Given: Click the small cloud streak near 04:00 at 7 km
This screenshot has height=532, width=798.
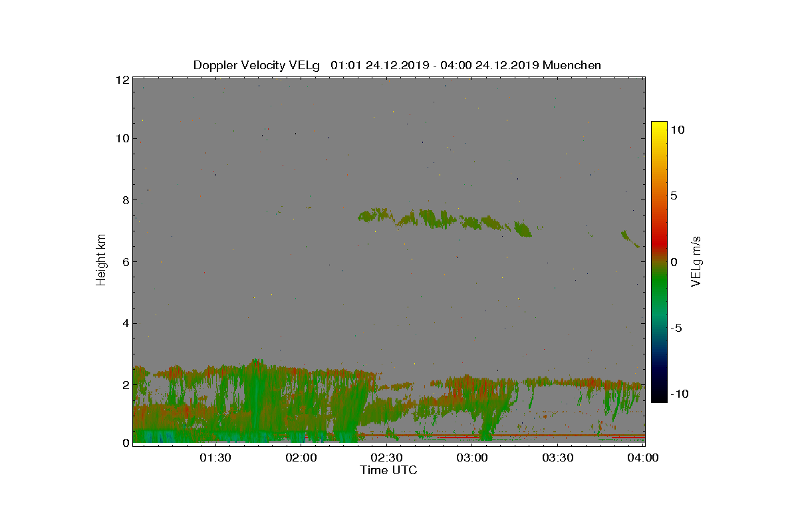Looking at the screenshot, I should coord(630,238).
